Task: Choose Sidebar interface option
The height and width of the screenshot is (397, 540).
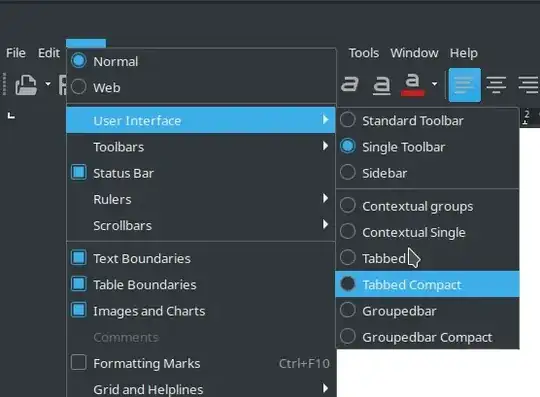Action: [427, 173]
